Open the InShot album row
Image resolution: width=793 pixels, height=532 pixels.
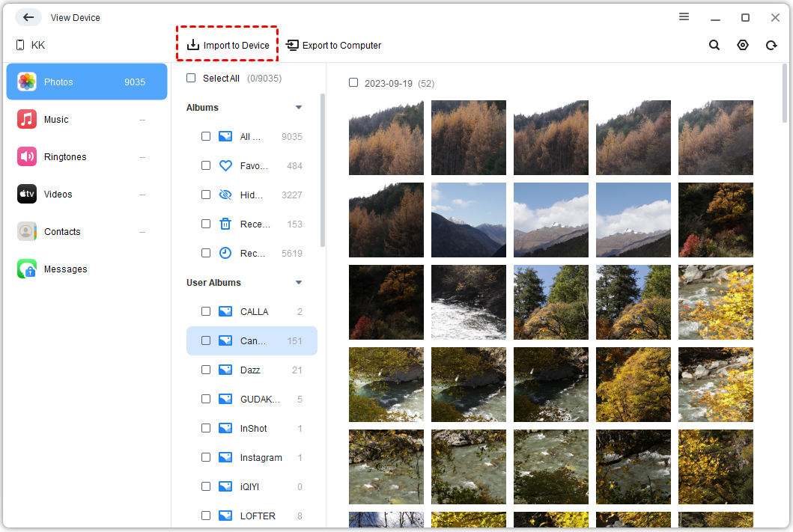point(252,428)
